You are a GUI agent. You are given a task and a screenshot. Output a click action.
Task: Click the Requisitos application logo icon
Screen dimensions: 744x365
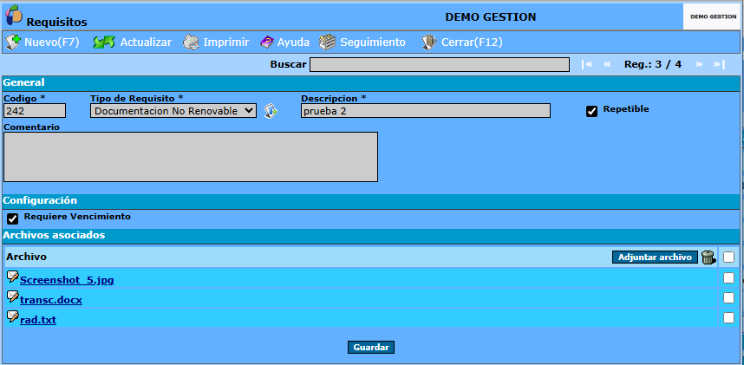click(x=13, y=15)
